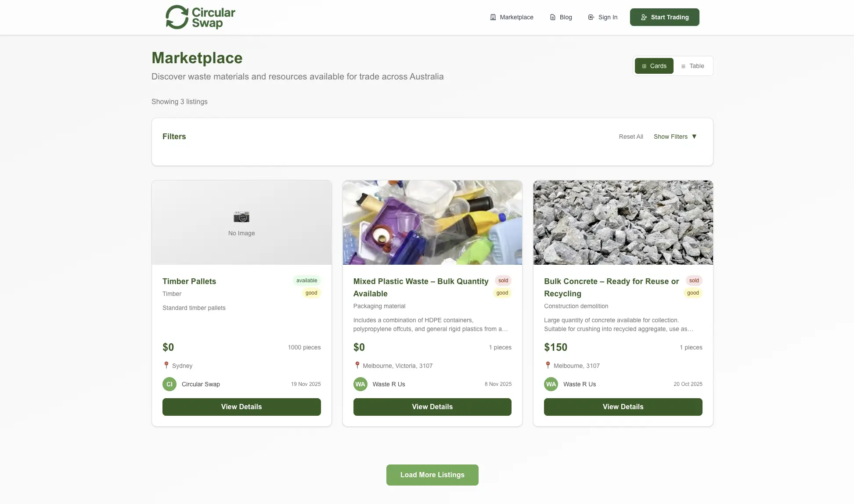Click the Circular Swap logo icon
This screenshot has width=854, height=504.
pyautogui.click(x=177, y=17)
